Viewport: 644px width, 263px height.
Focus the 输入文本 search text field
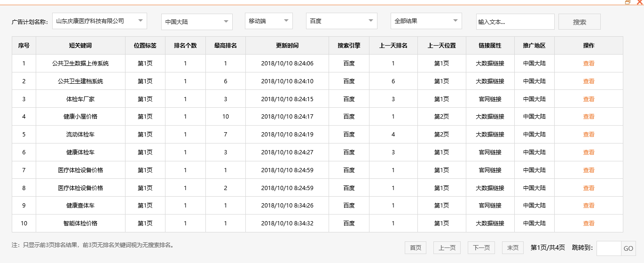tap(515, 22)
